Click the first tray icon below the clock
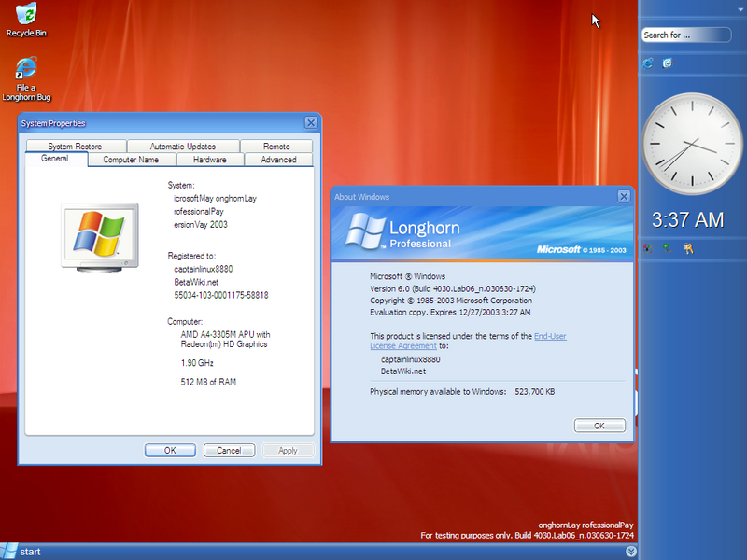Image resolution: width=747 pixels, height=560 pixels. point(648,248)
